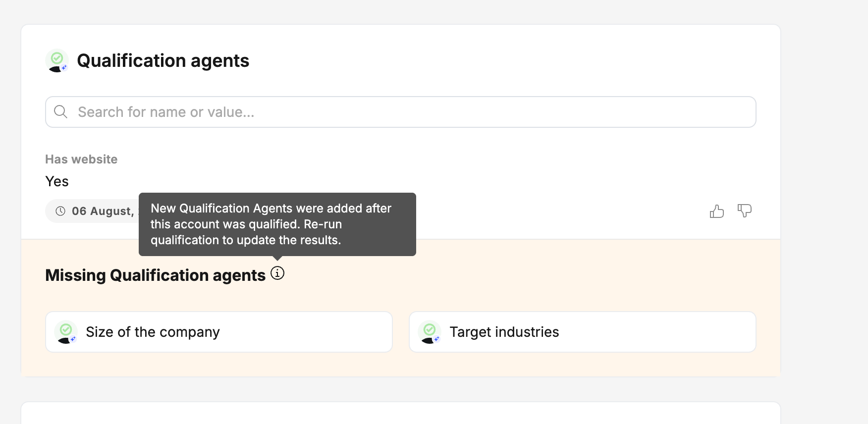Image resolution: width=868 pixels, height=424 pixels.
Task: Click the Missing Qualification agents heading
Action: tap(155, 275)
